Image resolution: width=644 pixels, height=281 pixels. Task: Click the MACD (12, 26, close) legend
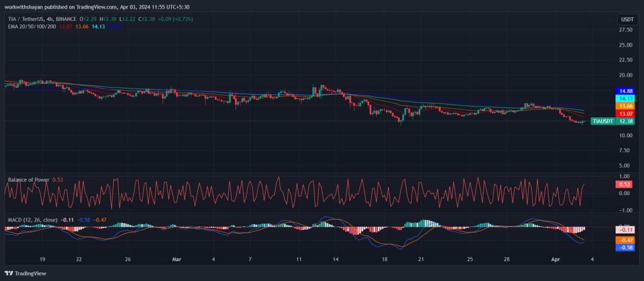point(32,220)
